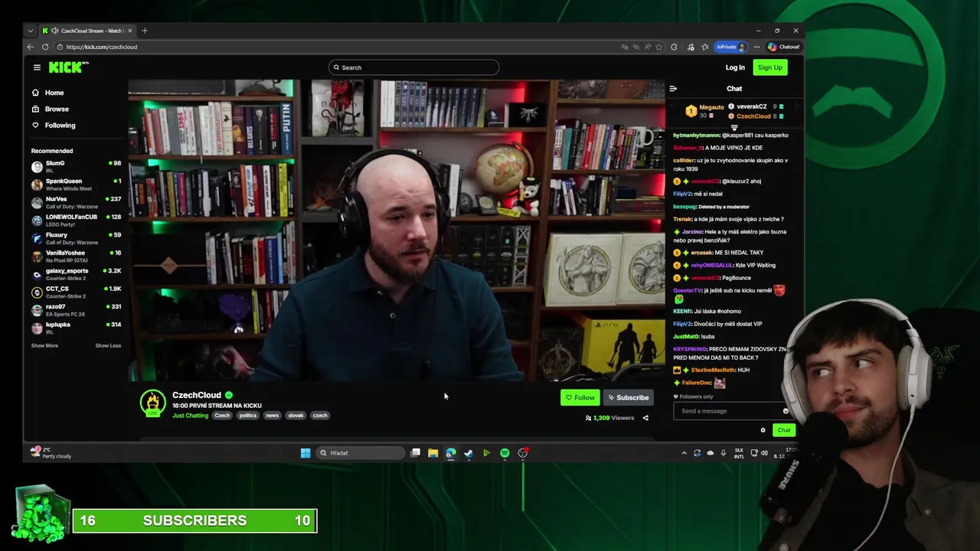Image resolution: width=980 pixels, height=551 pixels.
Task: Open the tab actions dropdown arrow
Action: 31,31
